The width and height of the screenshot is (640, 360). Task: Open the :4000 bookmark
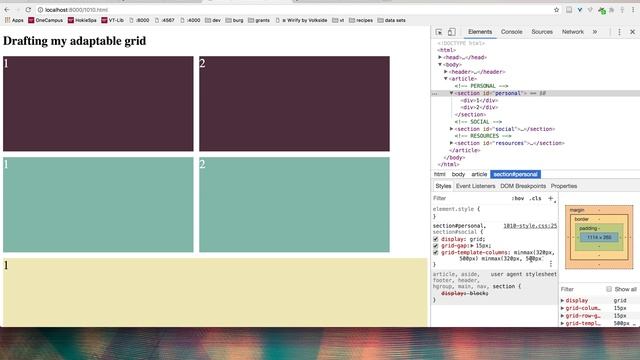click(190, 20)
